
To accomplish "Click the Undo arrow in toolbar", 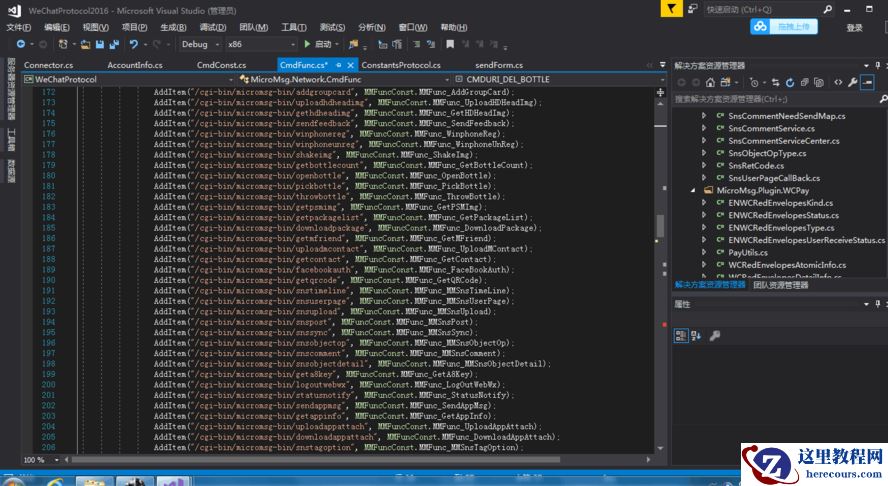I will coord(133,44).
